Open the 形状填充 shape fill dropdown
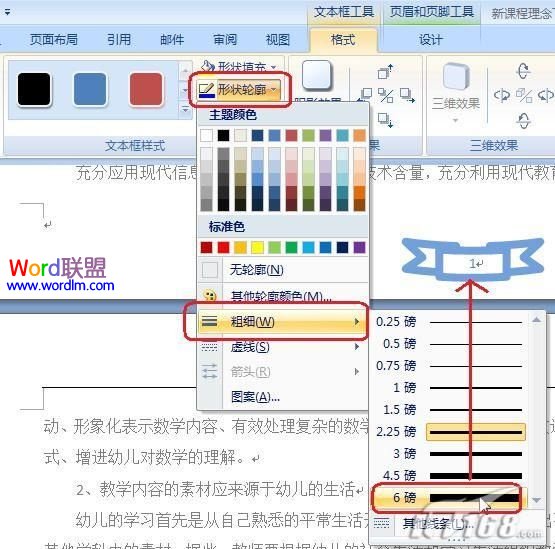The height and width of the screenshot is (549, 555). [x=239, y=66]
